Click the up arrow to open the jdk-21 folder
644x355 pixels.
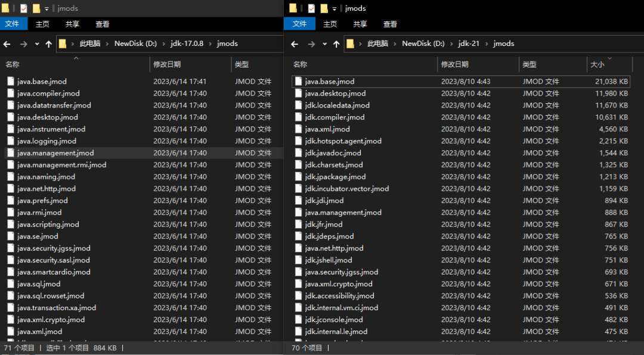coord(336,43)
